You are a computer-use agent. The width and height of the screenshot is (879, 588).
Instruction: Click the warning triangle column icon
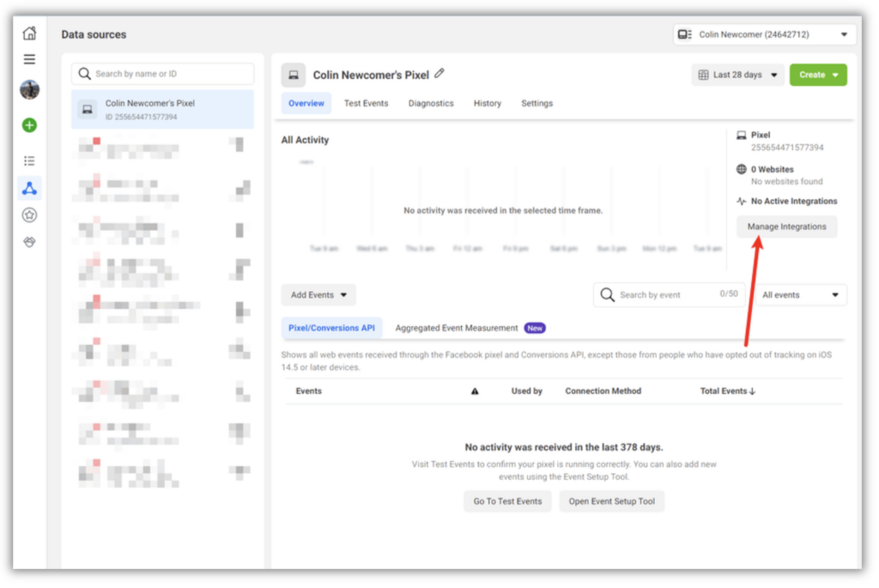[475, 391]
